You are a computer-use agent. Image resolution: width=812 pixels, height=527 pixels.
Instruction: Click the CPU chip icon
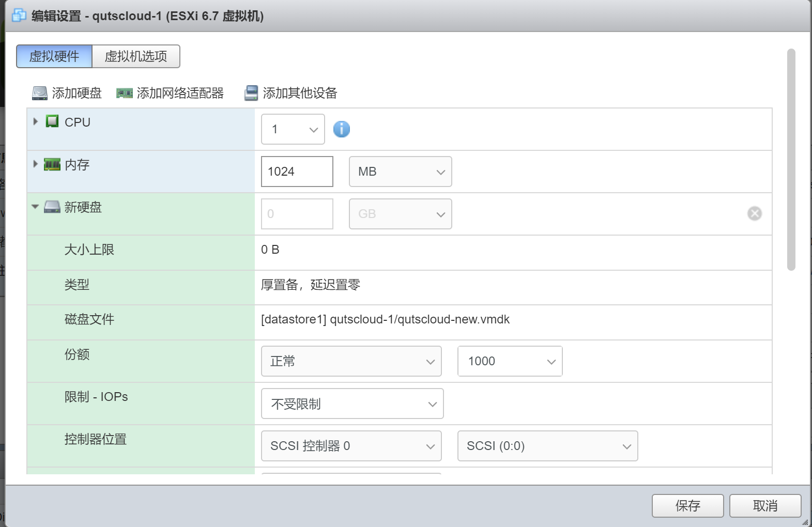(52, 121)
